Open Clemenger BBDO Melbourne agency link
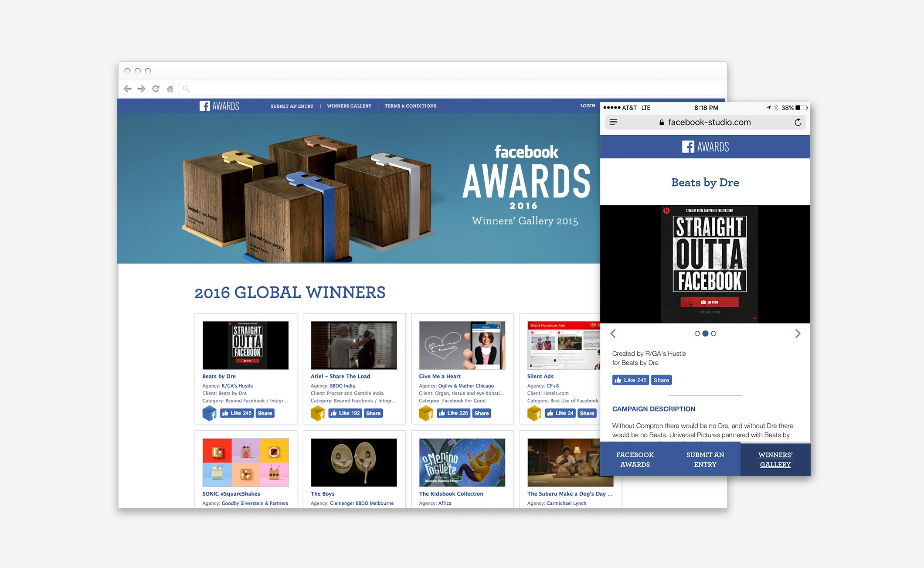The height and width of the screenshot is (568, 924). point(362,503)
